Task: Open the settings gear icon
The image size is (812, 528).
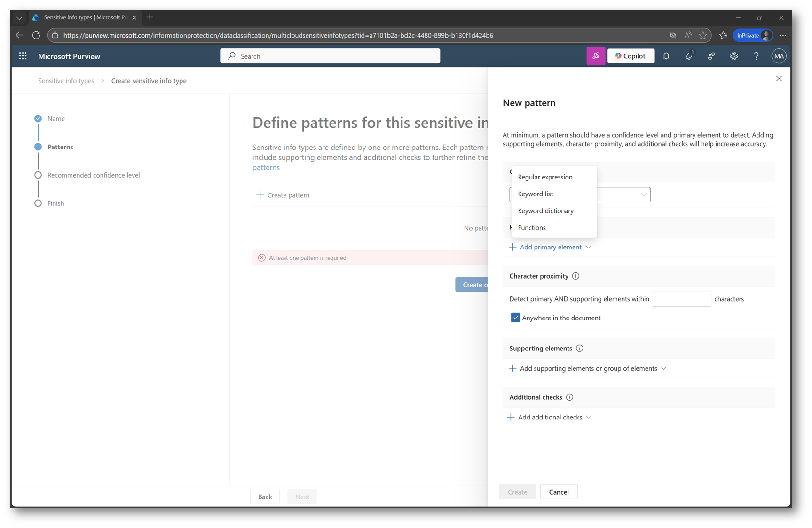Action: click(x=733, y=56)
